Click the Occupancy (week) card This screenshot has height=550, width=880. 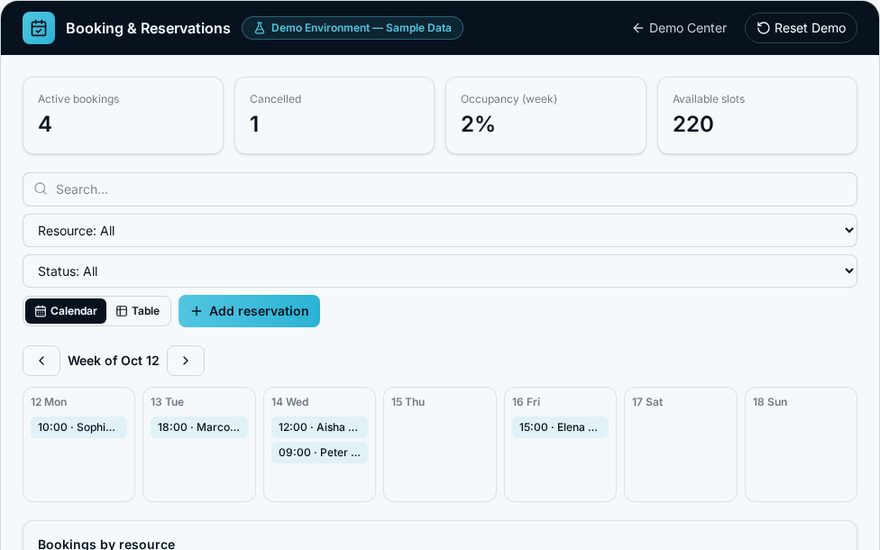click(x=546, y=116)
